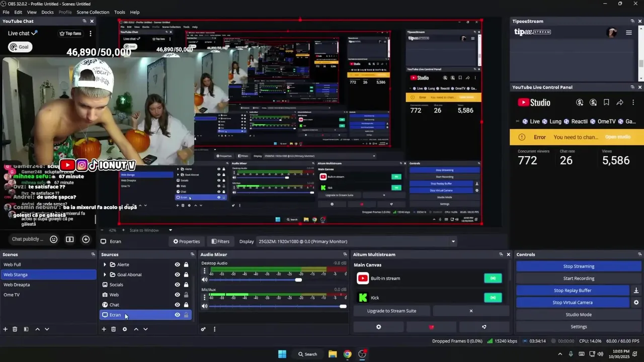Expand the Alerte source group
Screen dimensions: 644x362
pyautogui.click(x=105, y=264)
